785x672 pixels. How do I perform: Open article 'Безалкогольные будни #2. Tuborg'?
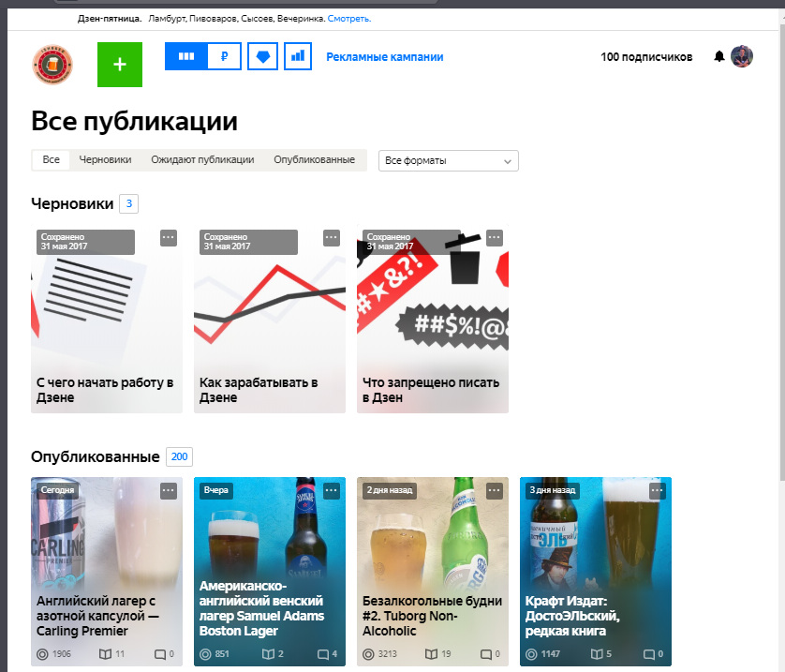(433, 572)
